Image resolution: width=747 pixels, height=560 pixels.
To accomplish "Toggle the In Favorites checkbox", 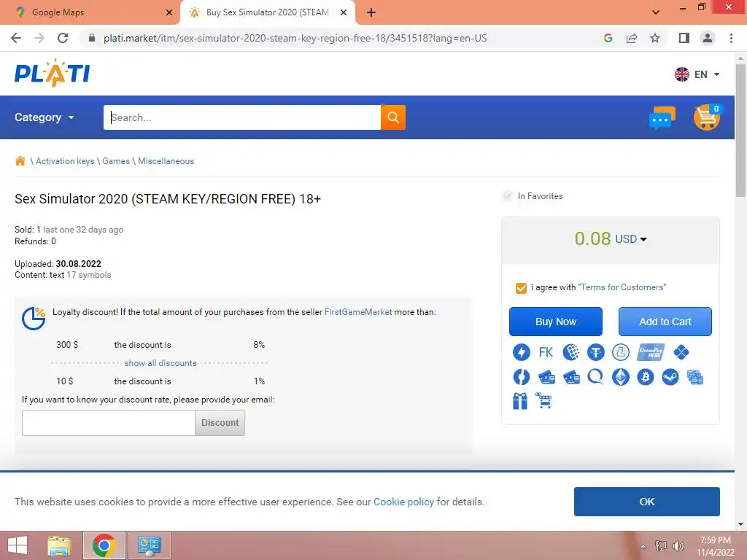I will click(507, 195).
